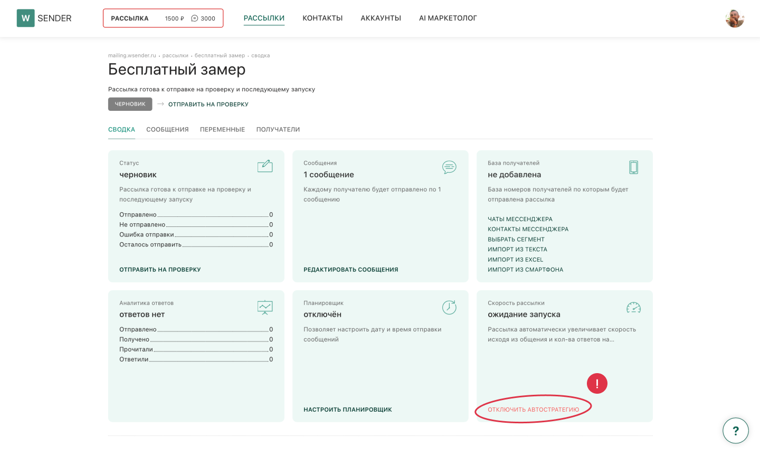Open the user avatar menu
The image size is (760, 456).
(734, 18)
